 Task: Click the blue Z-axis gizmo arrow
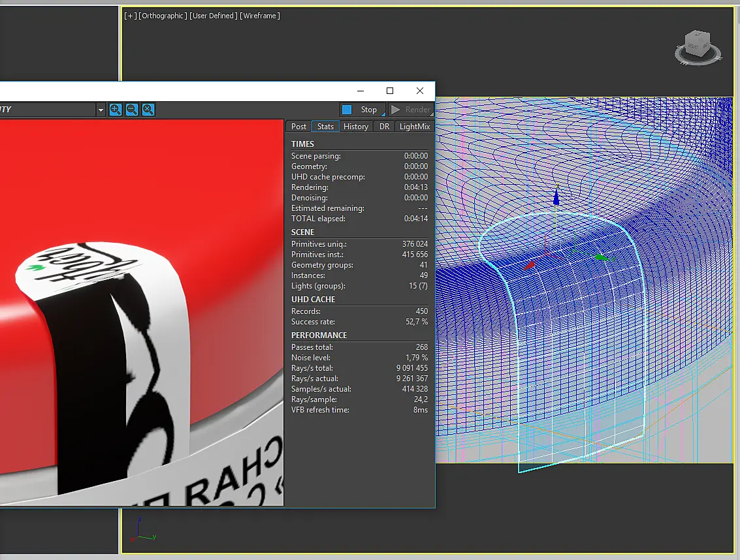click(556, 196)
